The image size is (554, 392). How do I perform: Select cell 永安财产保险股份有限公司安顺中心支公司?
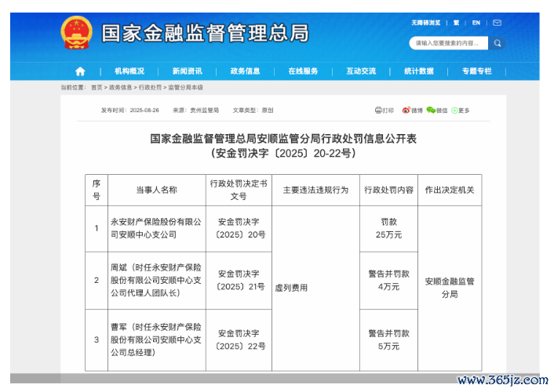coord(157,228)
